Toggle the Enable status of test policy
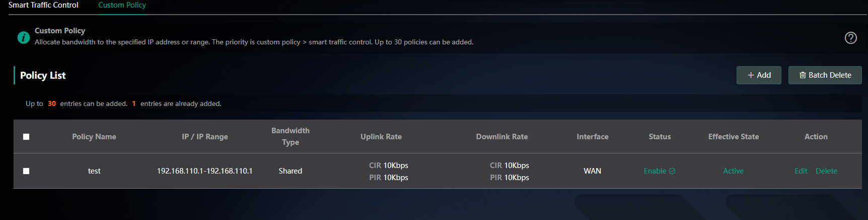The width and height of the screenshot is (868, 220). pyautogui.click(x=660, y=171)
